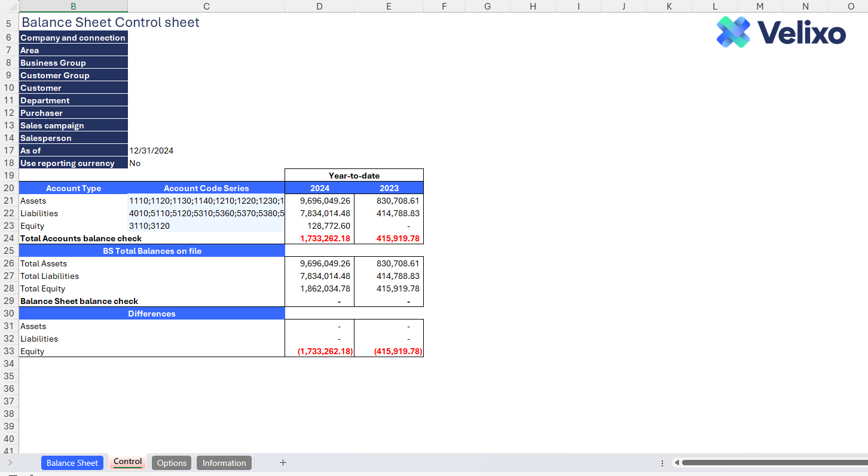Screen dimensions: 868x476
Task: Click the three-dot tab bar resize handle
Action: click(662, 463)
